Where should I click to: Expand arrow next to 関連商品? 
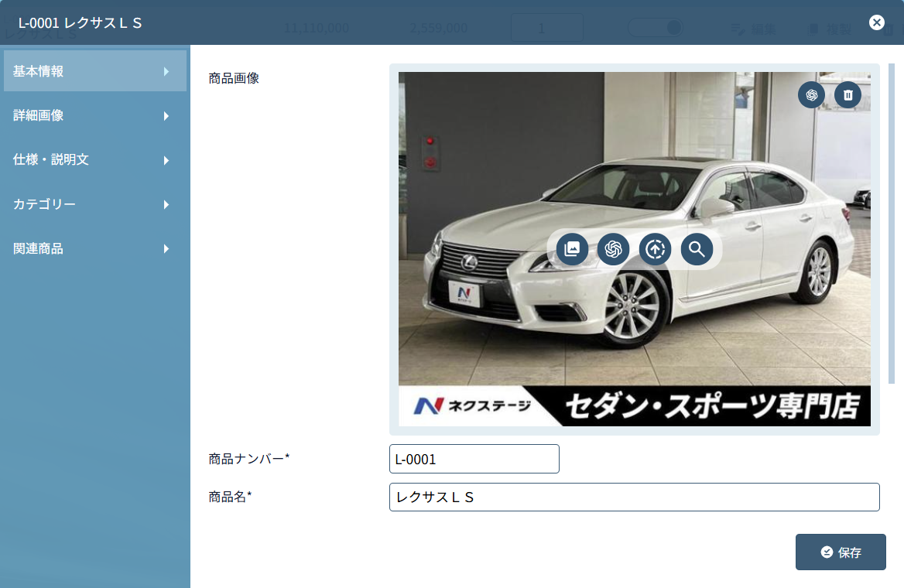(166, 249)
